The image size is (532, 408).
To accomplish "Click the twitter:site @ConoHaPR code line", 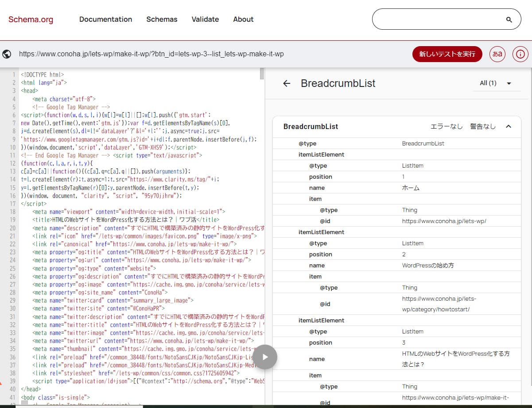I will 98,309.
